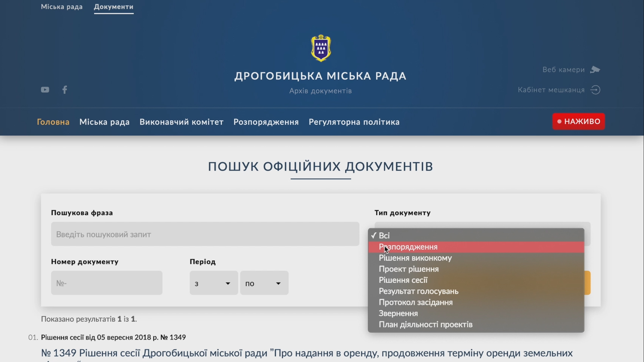Open 'Виконавчий комітет' navigation item

tap(182, 122)
